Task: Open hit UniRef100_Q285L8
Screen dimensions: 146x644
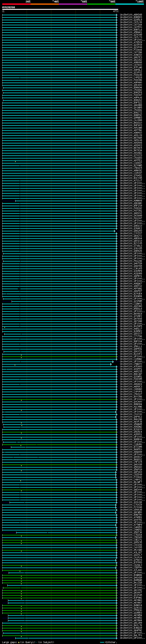Action: 131,20
